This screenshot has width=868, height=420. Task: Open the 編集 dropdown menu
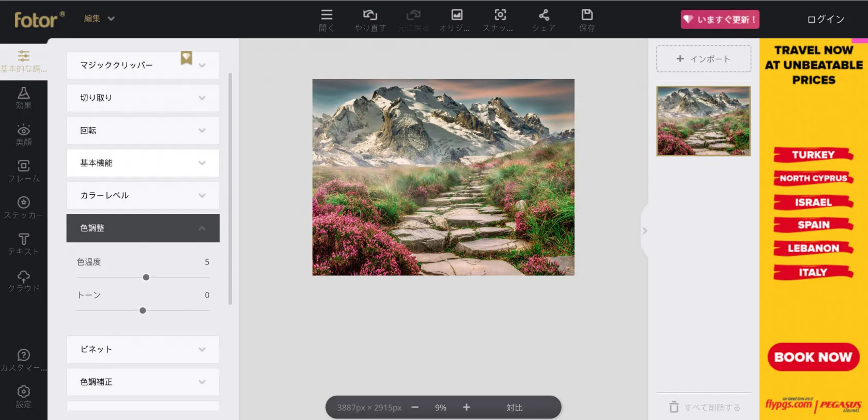click(99, 19)
